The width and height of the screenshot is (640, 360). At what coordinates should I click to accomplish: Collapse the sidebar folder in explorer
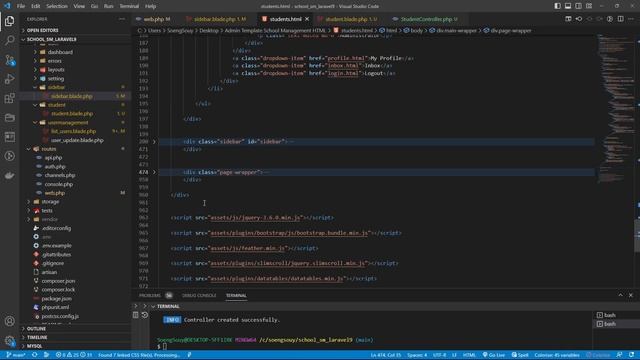(x=56, y=87)
